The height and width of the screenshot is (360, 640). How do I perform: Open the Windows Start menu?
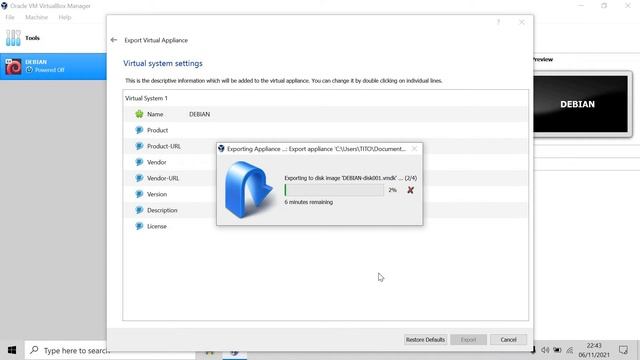pyautogui.click(x=12, y=350)
